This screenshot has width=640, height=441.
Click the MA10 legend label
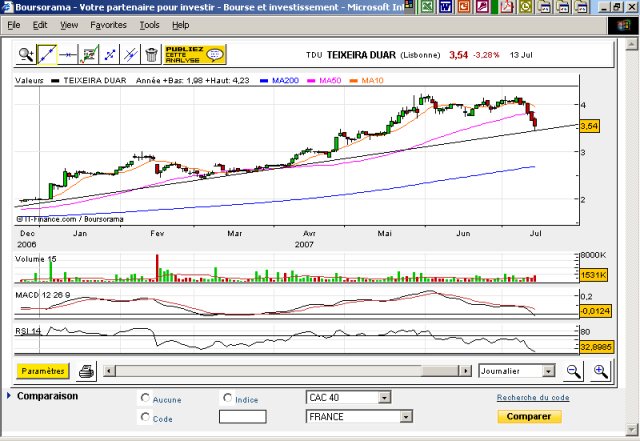coord(372,80)
